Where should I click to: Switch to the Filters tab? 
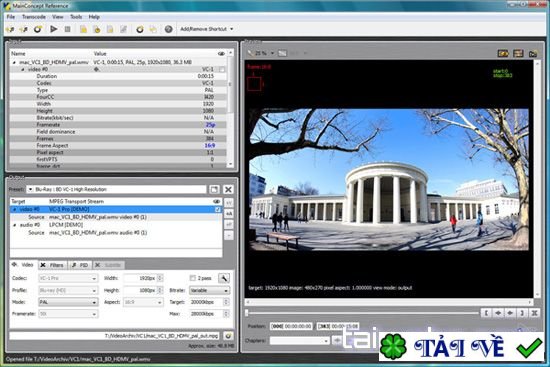pos(52,265)
